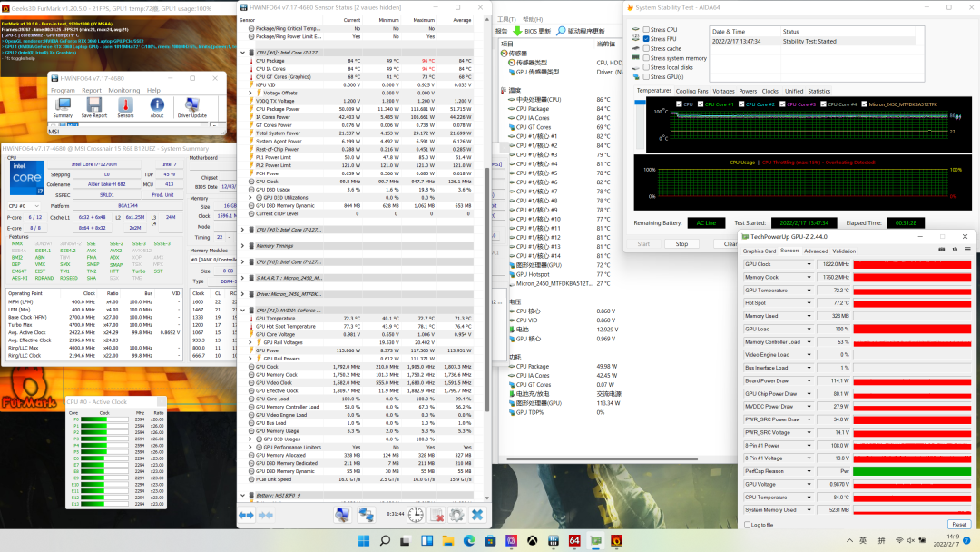
Task: Expand the Drive: Micron_2450 sensor group
Action: [243, 294]
